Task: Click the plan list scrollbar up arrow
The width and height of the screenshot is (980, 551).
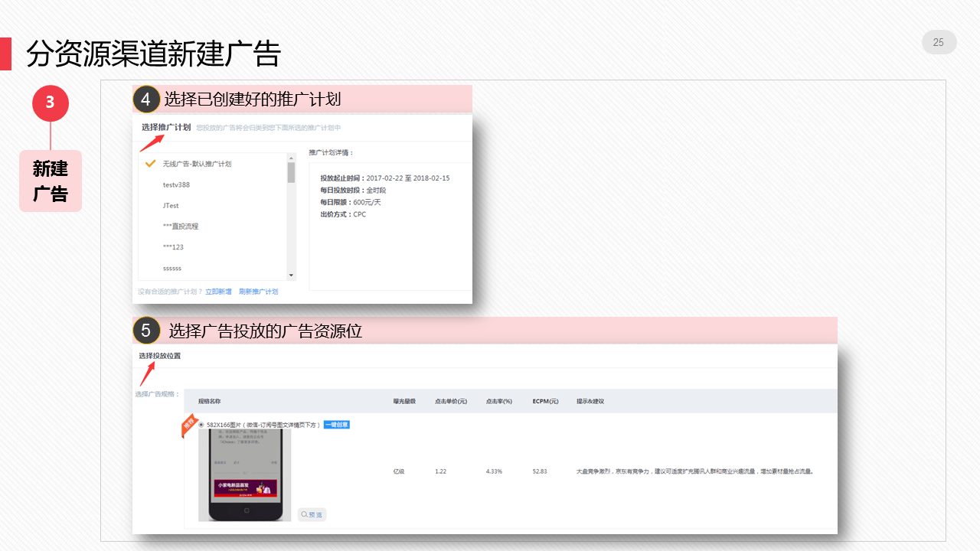Action: click(x=291, y=158)
